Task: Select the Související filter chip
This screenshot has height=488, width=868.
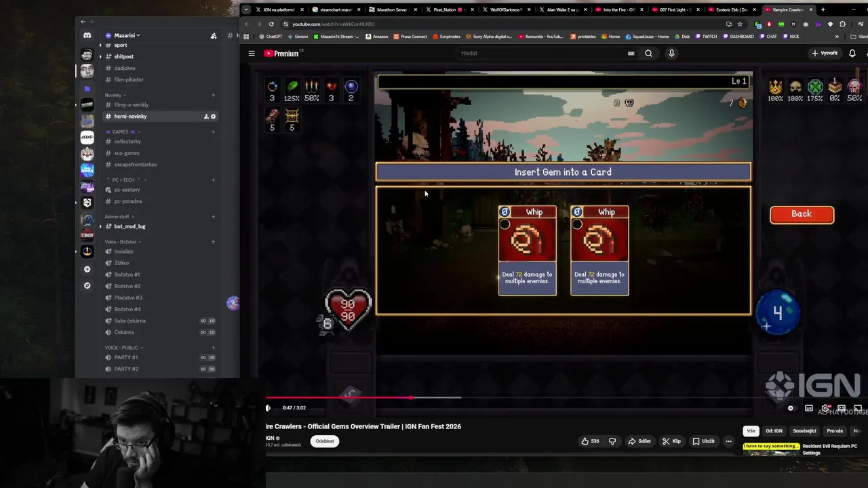Action: click(805, 431)
